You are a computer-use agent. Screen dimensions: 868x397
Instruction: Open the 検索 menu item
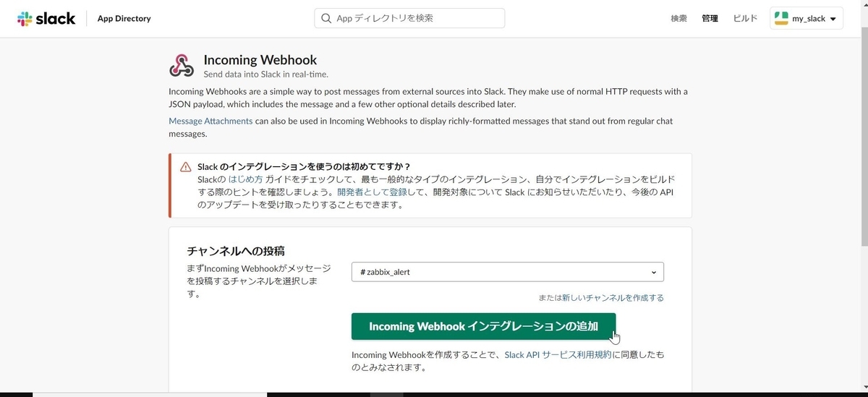point(678,19)
